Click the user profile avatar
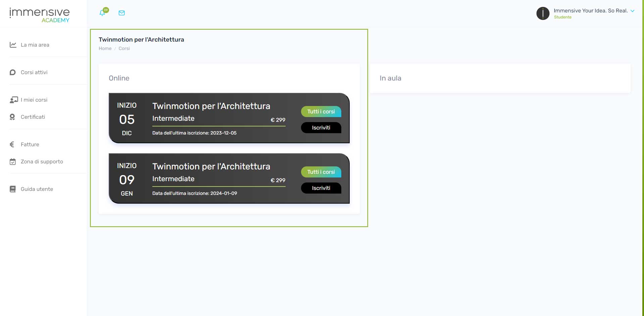This screenshot has height=316, width=644. (x=543, y=13)
